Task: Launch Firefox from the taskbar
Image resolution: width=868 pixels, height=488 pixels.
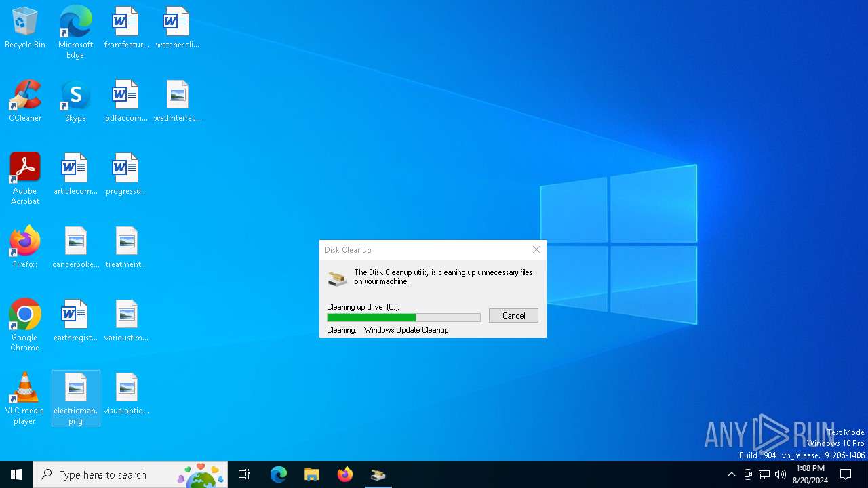Action: [345, 474]
